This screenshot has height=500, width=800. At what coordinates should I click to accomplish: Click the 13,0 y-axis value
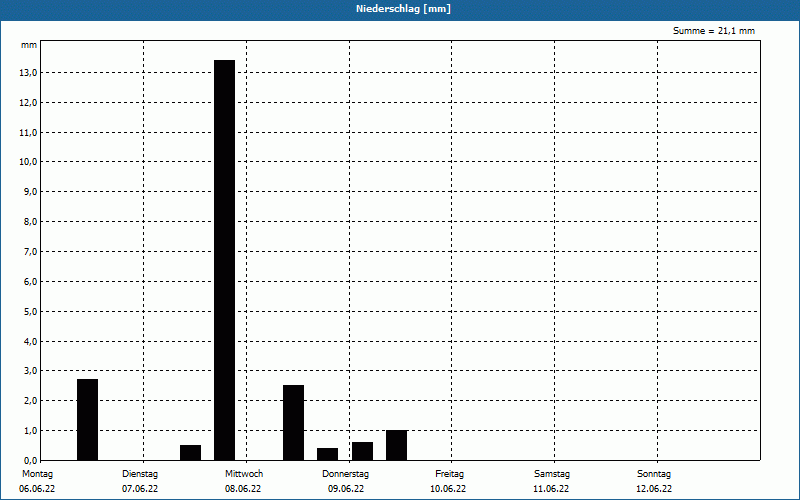point(28,73)
